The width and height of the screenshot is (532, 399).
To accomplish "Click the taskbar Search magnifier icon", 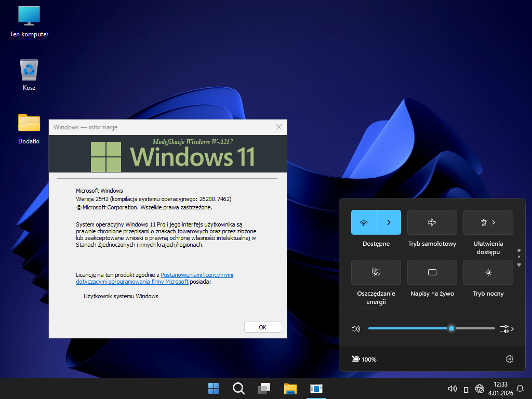I will tap(238, 388).
